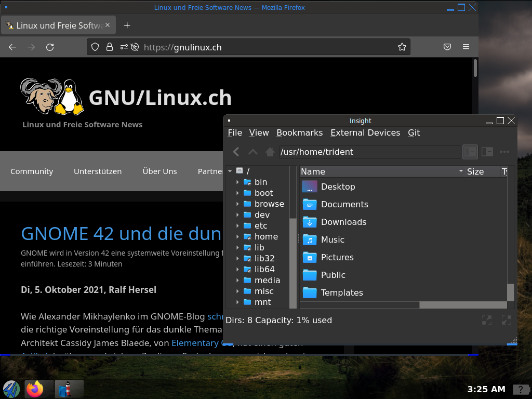Viewport: 532px width, 399px height.
Task: Open the three-dots options menu in Insight
Action: coord(504,152)
